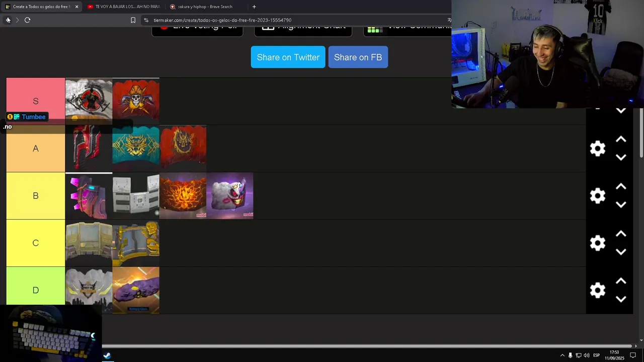The width and height of the screenshot is (644, 362).
Task: Open settings gear for tier A
Action: coord(598,148)
